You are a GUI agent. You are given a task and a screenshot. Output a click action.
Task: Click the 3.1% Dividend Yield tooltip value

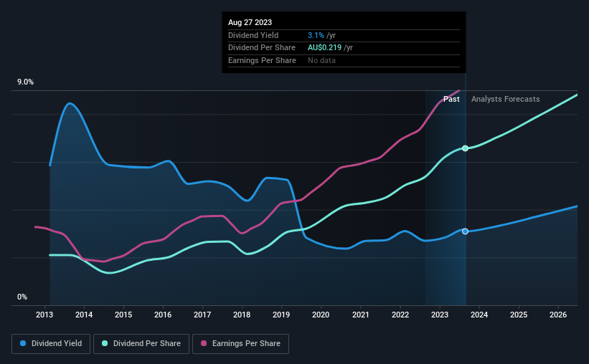coord(316,35)
